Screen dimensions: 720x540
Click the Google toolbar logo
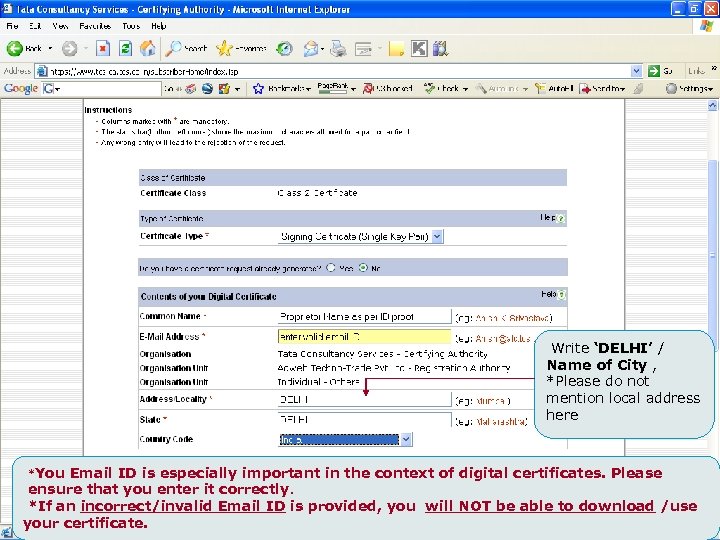point(21,88)
